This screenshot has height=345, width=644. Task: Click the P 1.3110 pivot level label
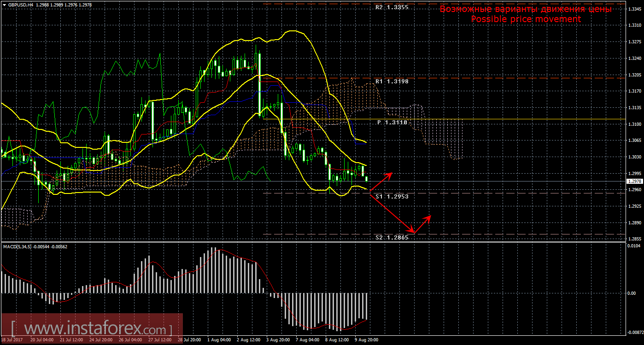[392, 123]
